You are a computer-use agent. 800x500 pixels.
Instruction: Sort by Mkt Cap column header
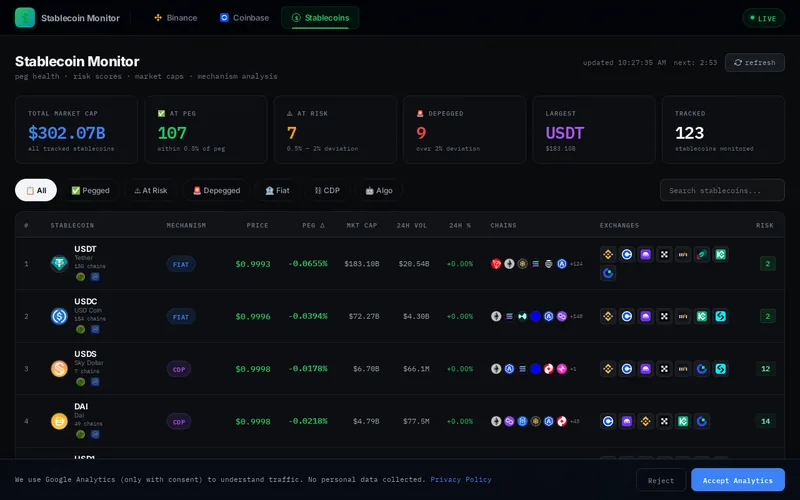pos(362,226)
